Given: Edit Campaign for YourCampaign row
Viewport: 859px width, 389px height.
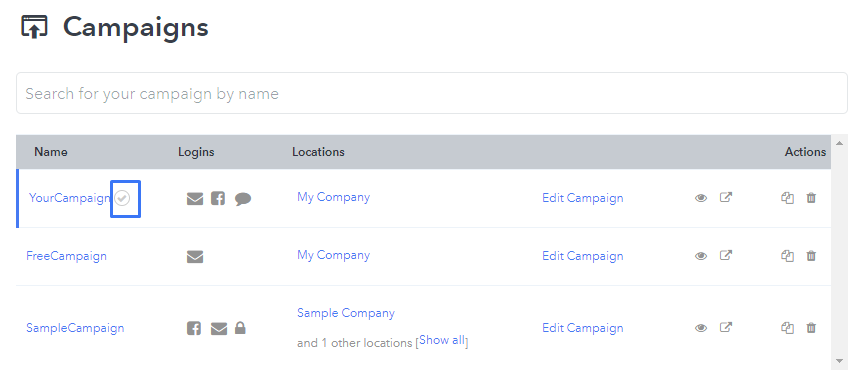Looking at the screenshot, I should (583, 198).
